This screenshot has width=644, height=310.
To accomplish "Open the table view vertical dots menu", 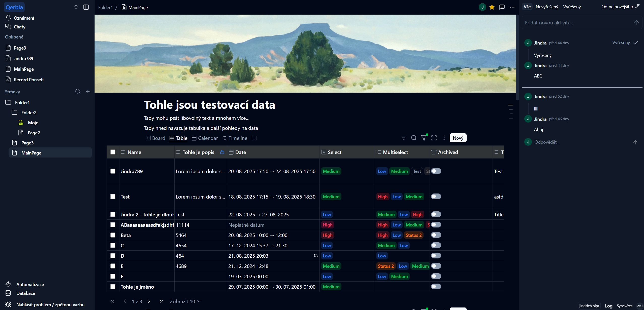I will tap(444, 138).
